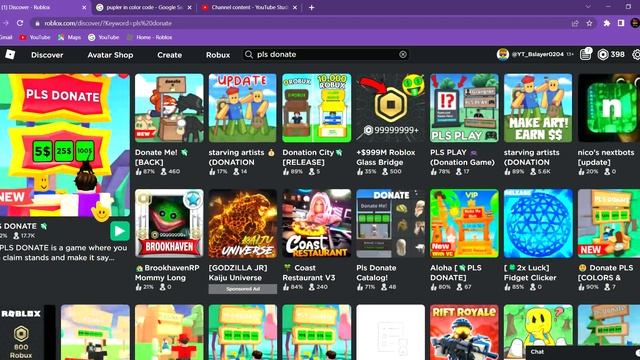Click the pls donate search field
640x360 pixels.
[x=327, y=54]
